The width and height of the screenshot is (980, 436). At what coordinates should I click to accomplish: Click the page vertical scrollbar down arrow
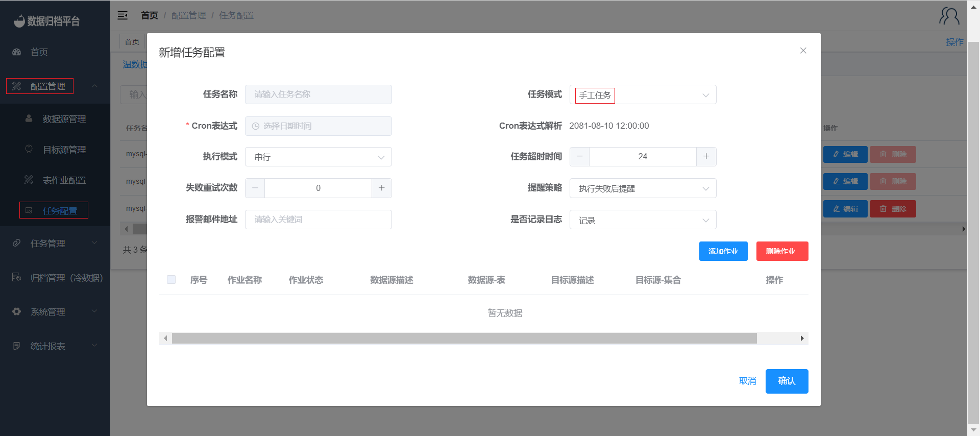[x=974, y=429]
